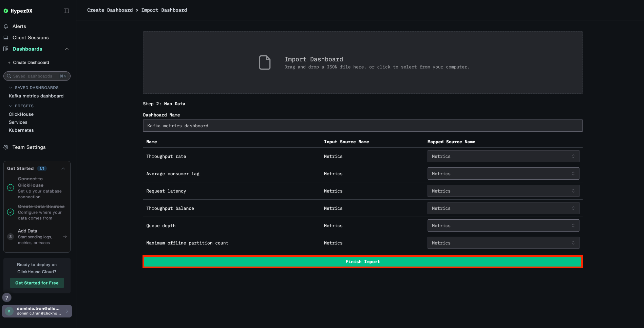
Task: Open the Mapped Source dropdown for Throughput rate
Action: coord(503,156)
